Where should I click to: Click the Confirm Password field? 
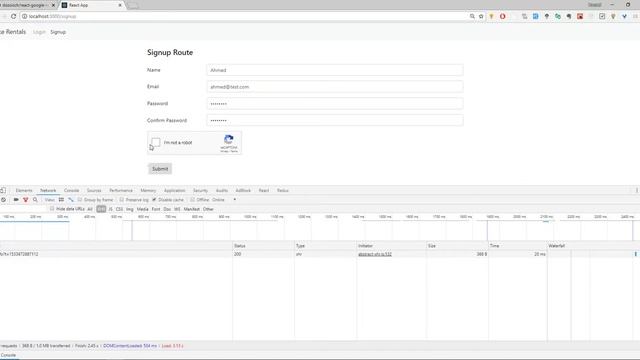(x=335, y=120)
